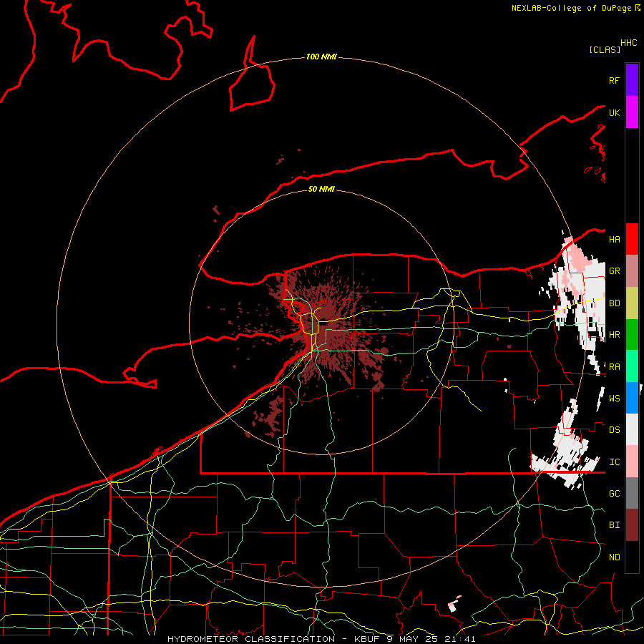The image size is (644, 644).
Task: Click the GR legend label
Action: (614, 271)
